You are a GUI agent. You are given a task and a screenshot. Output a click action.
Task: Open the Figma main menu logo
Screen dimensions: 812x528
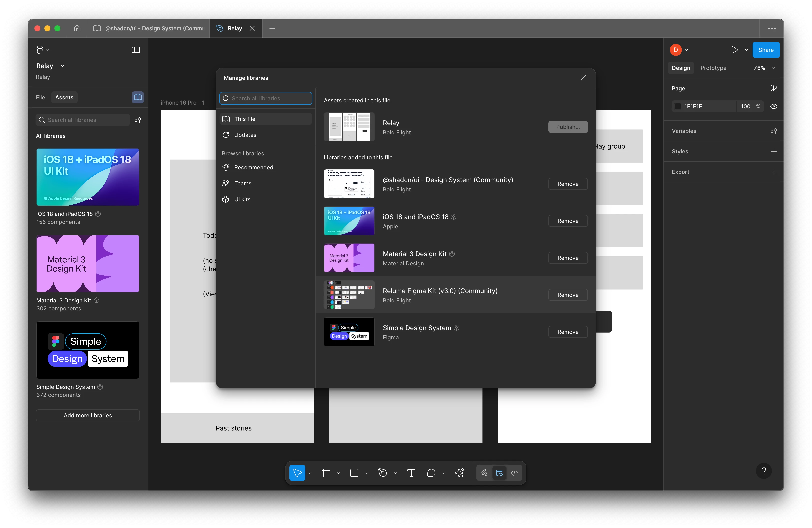pyautogui.click(x=40, y=50)
